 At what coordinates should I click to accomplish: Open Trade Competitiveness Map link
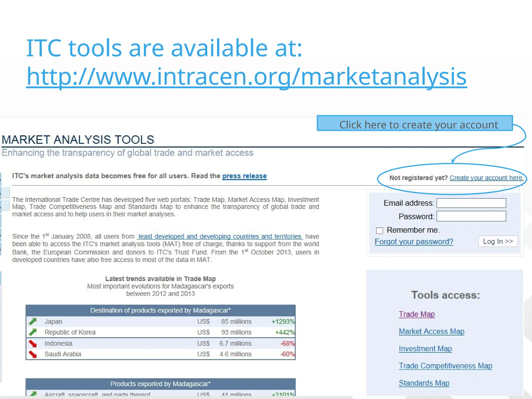point(445,366)
